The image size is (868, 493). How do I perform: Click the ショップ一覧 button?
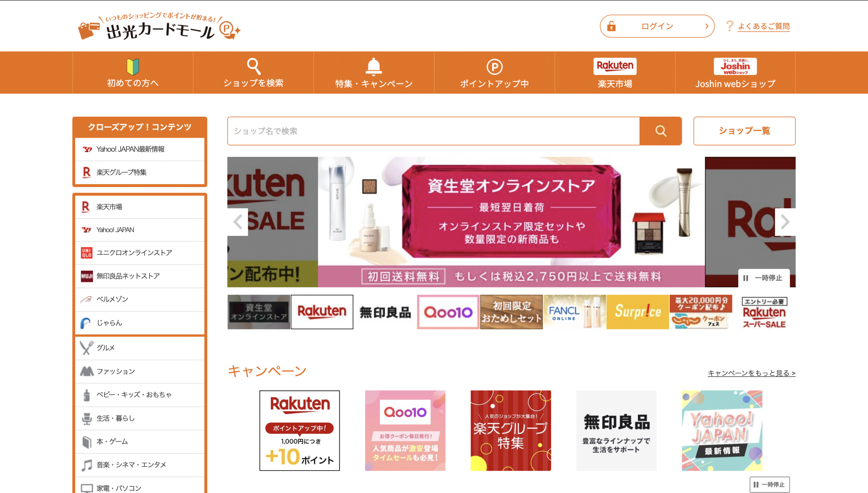click(x=744, y=131)
